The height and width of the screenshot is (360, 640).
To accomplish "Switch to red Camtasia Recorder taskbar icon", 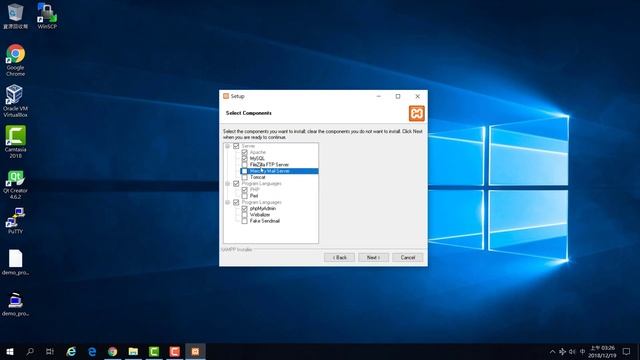I will 175,351.
